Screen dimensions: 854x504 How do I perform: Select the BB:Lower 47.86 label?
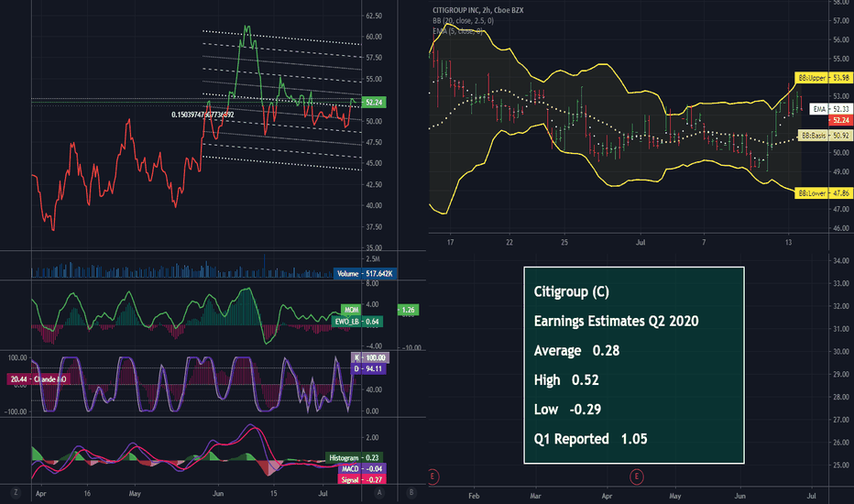(823, 192)
